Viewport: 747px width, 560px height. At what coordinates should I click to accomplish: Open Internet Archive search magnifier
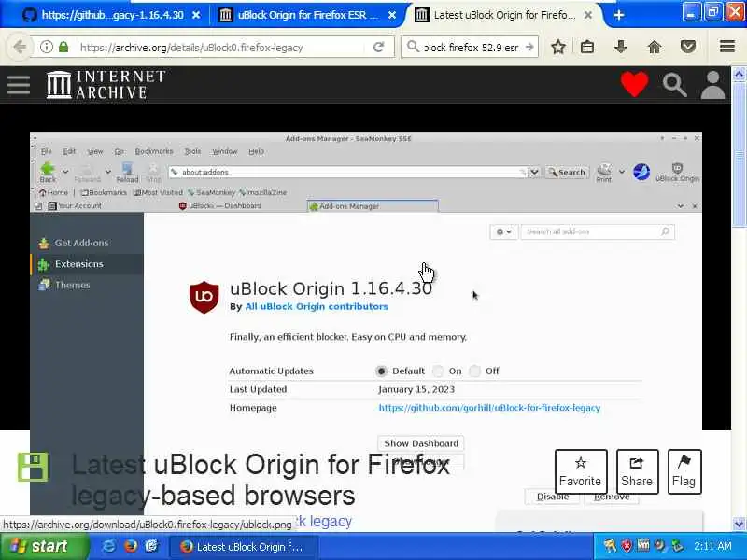click(674, 85)
